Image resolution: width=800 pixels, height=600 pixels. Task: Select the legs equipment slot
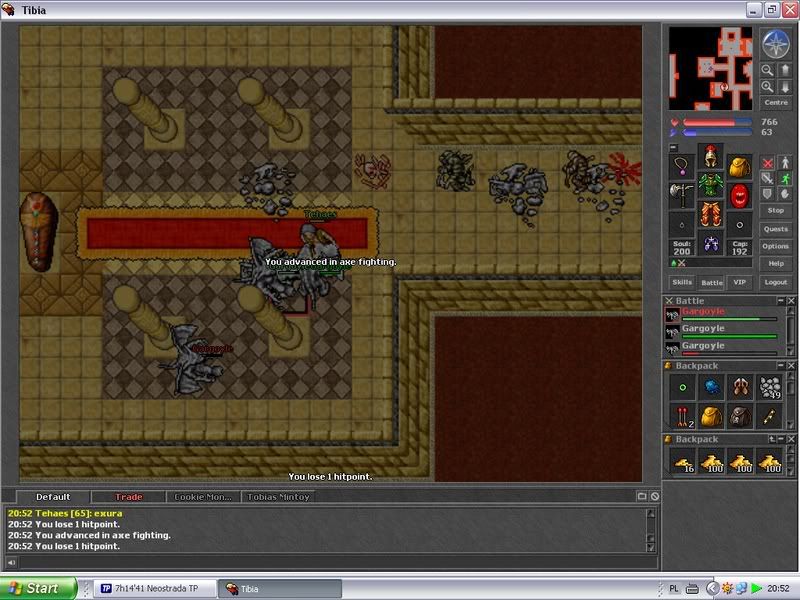click(711, 214)
